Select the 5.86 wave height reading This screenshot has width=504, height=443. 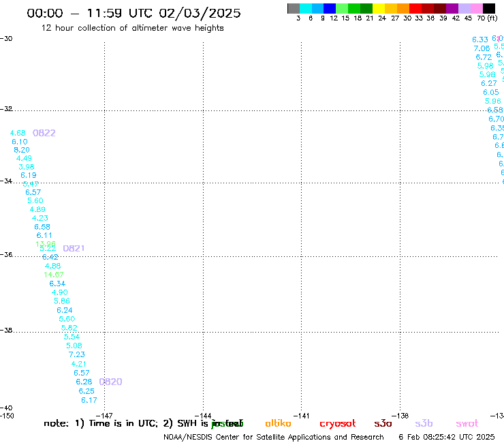(62, 301)
